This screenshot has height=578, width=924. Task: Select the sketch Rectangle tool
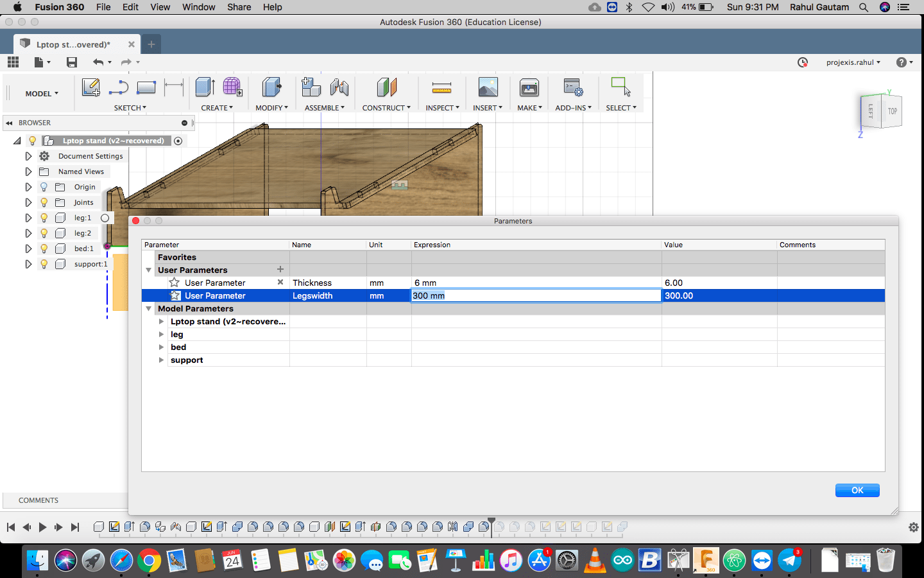tap(146, 87)
